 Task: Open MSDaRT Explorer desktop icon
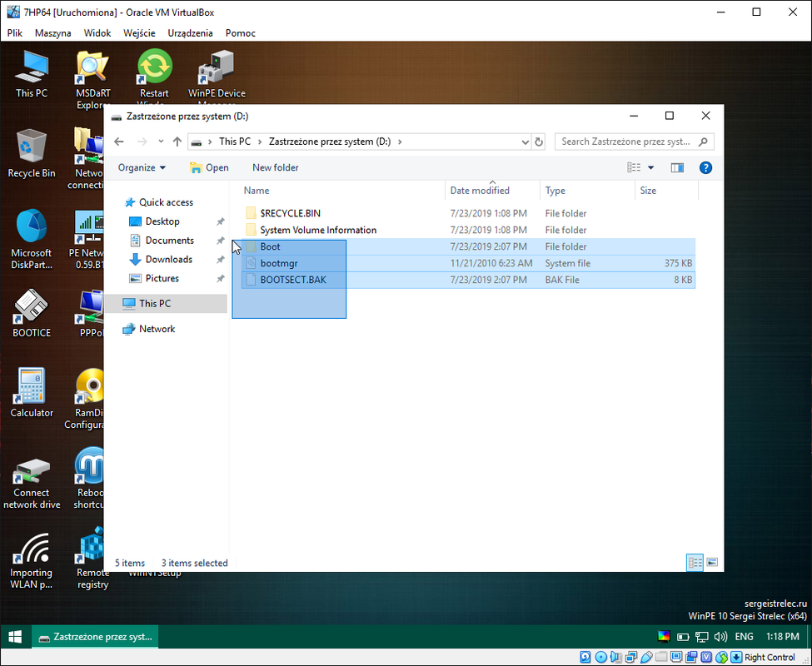tap(93, 77)
